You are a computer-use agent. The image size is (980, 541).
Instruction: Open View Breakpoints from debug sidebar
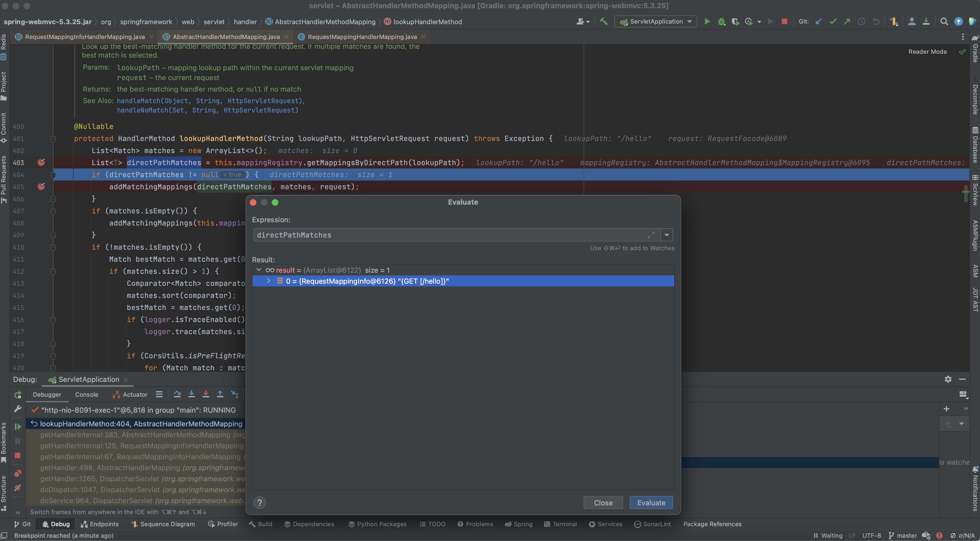[x=18, y=473]
